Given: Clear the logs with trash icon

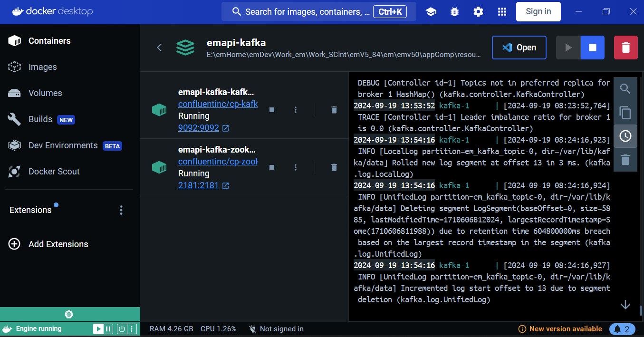Looking at the screenshot, I should (625, 160).
